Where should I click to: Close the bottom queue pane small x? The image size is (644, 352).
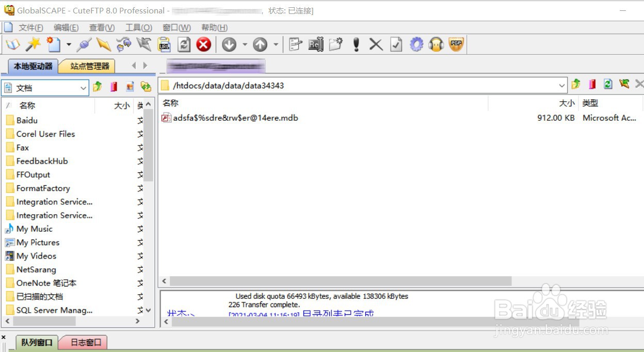tap(4, 337)
